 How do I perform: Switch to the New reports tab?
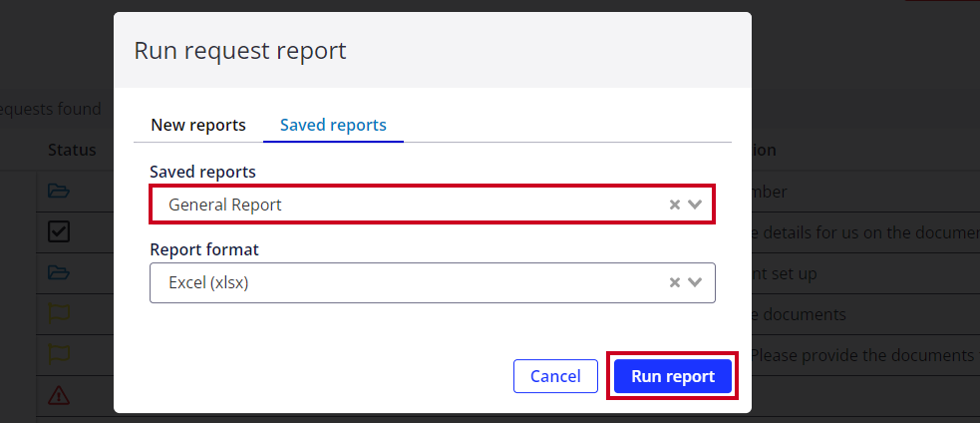(198, 125)
